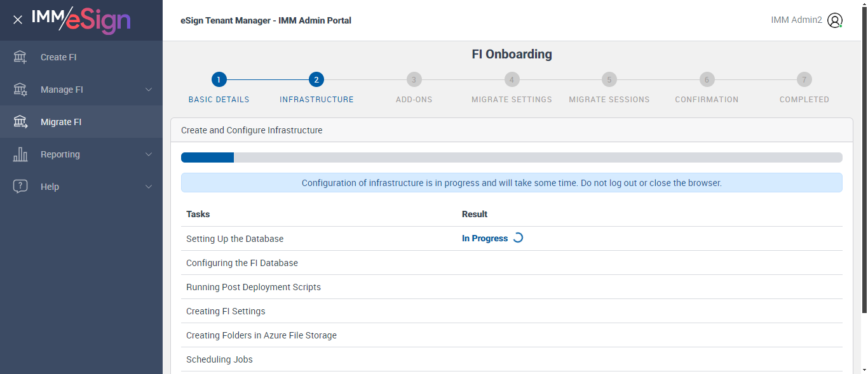This screenshot has height=374, width=868.
Task: Click the Help question bubble icon
Action: click(20, 187)
